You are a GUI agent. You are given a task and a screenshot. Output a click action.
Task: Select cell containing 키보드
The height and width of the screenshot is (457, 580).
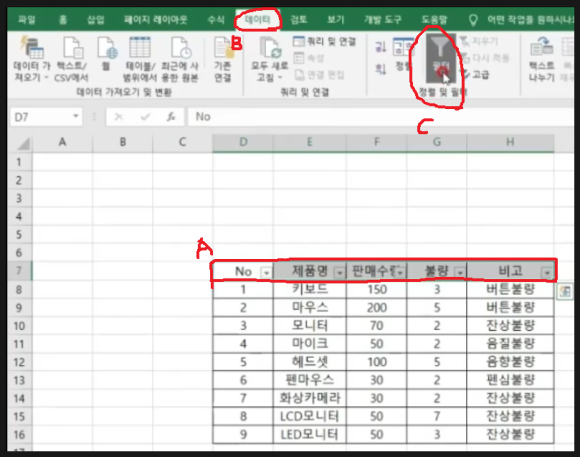pyautogui.click(x=310, y=289)
